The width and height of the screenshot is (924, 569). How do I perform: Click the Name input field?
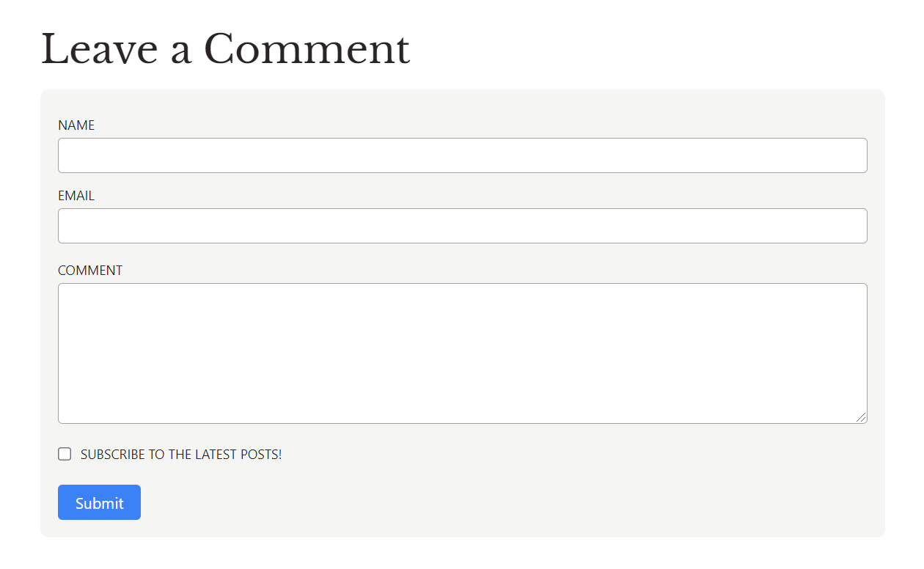tap(462, 155)
